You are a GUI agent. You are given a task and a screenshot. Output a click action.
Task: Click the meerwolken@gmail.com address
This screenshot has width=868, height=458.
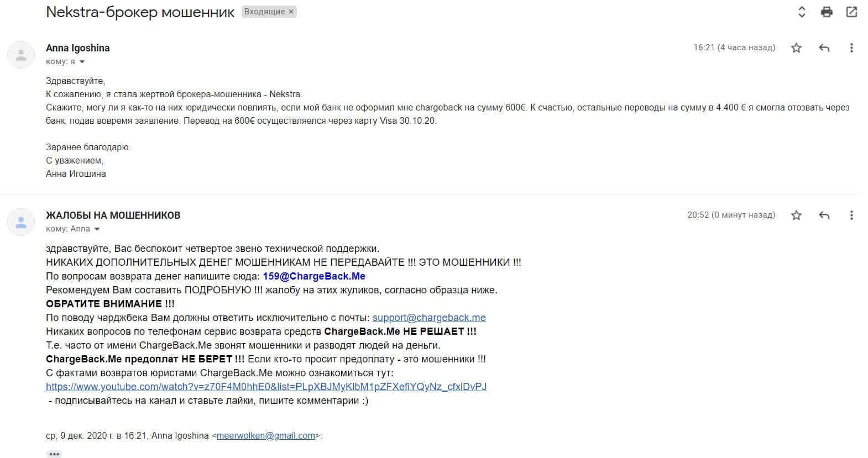click(265, 436)
